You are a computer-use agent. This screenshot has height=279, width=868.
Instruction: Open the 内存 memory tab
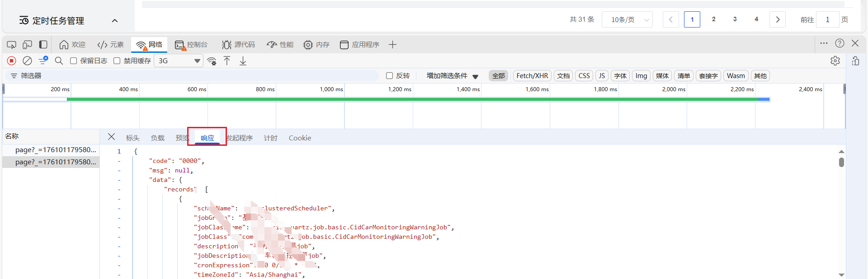pyautogui.click(x=316, y=45)
